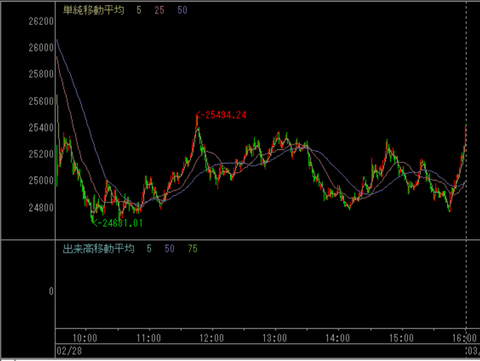
Task: Click the 13:00 time axis label
Action: point(275,338)
